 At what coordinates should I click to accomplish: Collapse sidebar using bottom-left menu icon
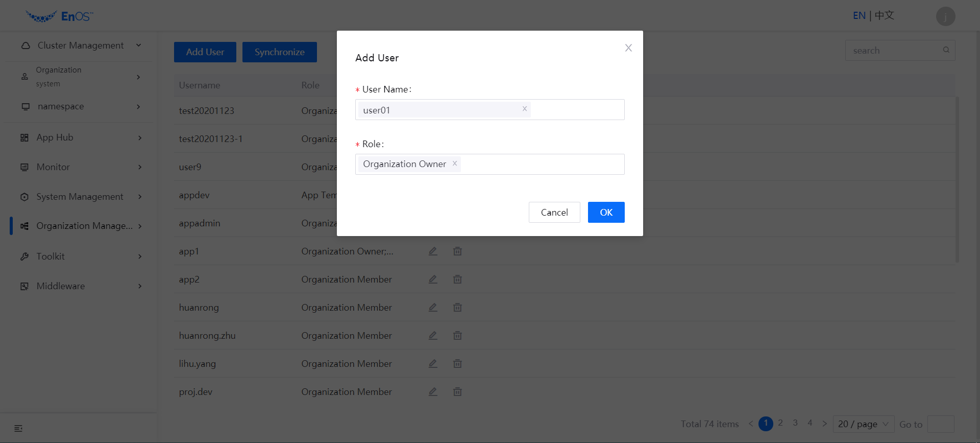(x=18, y=428)
